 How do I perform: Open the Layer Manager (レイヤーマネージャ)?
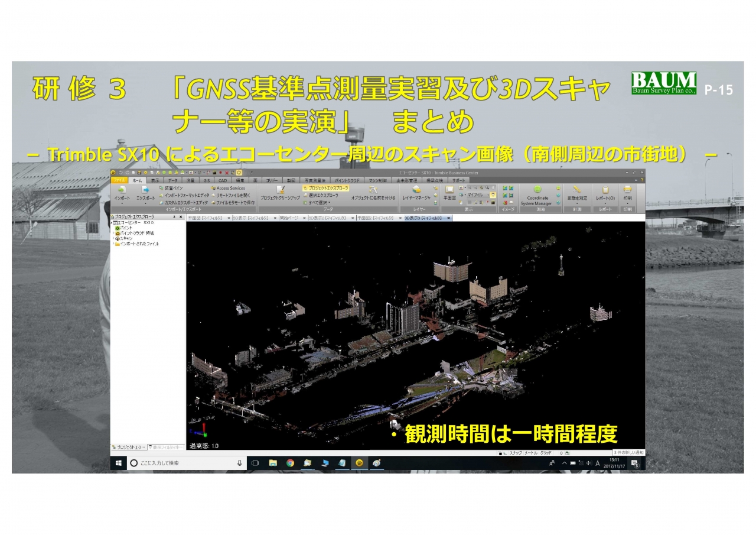(416, 193)
